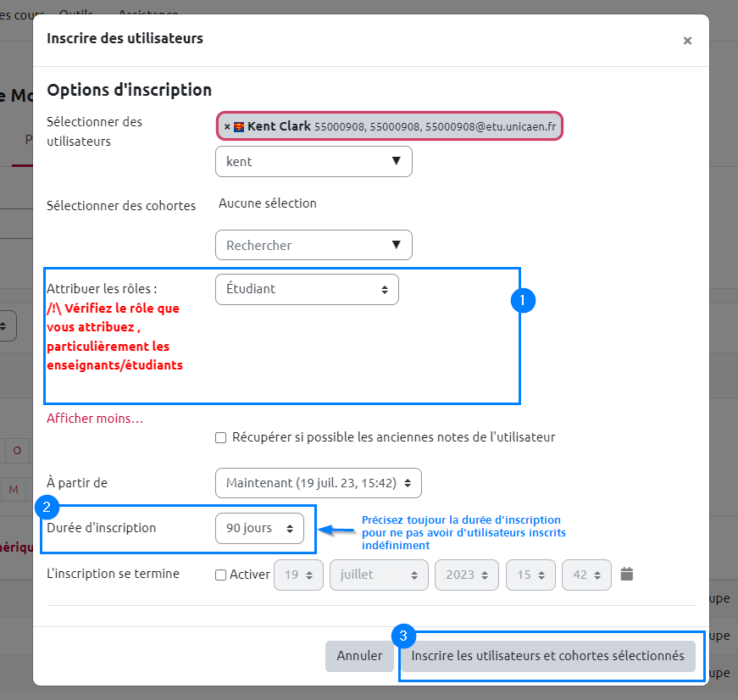Click Inscrire les utilisateurs et cohortes sélectionnés
The height and width of the screenshot is (700, 738).
pyautogui.click(x=547, y=656)
